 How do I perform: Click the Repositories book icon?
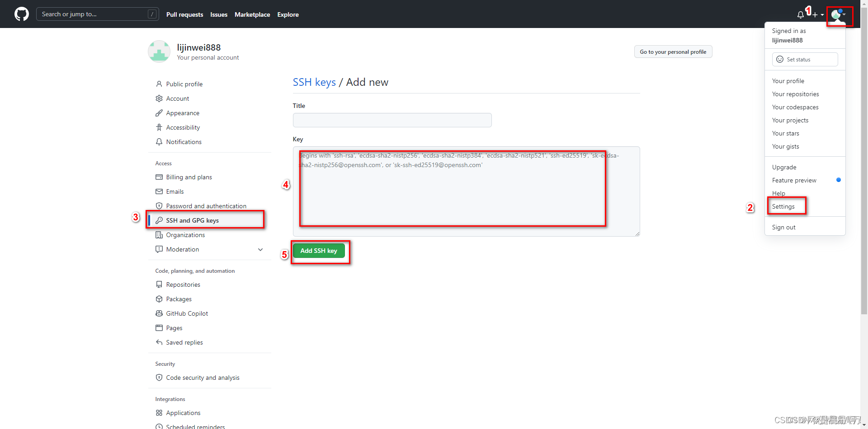pyautogui.click(x=159, y=284)
